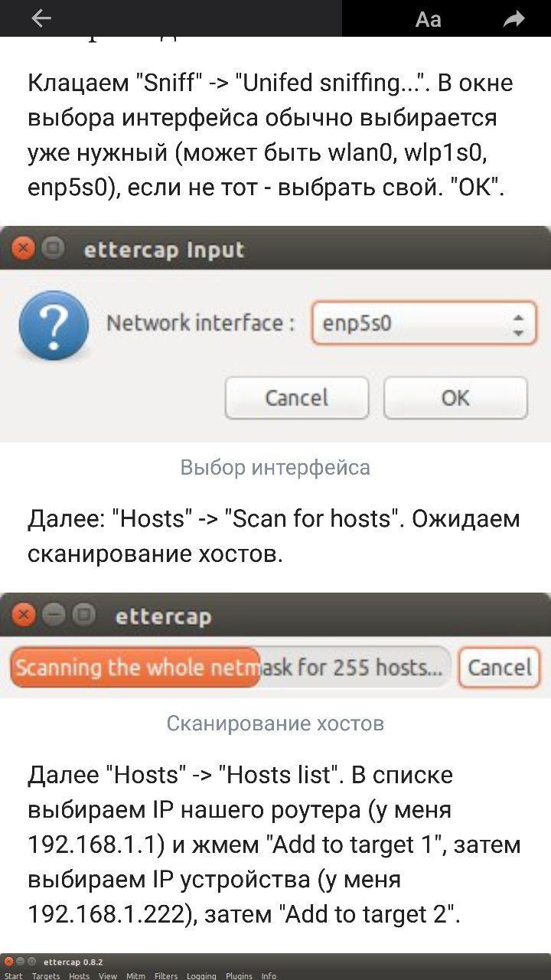This screenshot has height=980, width=551.
Task: Open the Targets menu
Action: pyautogui.click(x=46, y=975)
